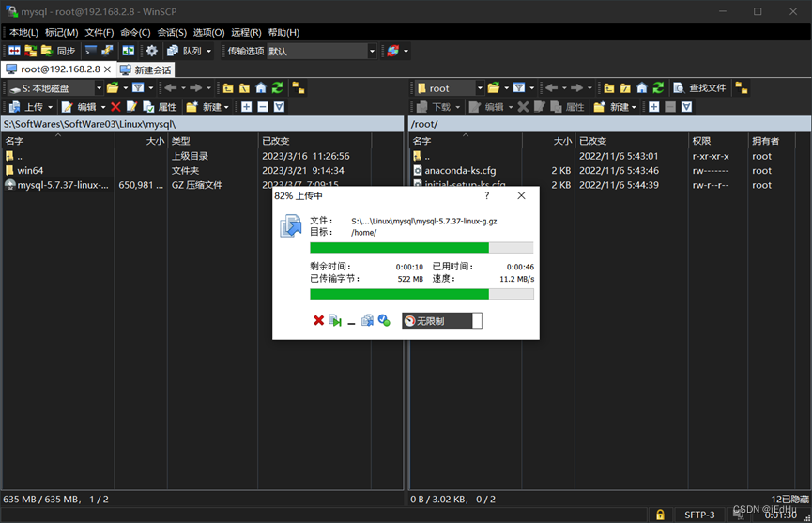Toggle the local directory tree icon

[299, 88]
